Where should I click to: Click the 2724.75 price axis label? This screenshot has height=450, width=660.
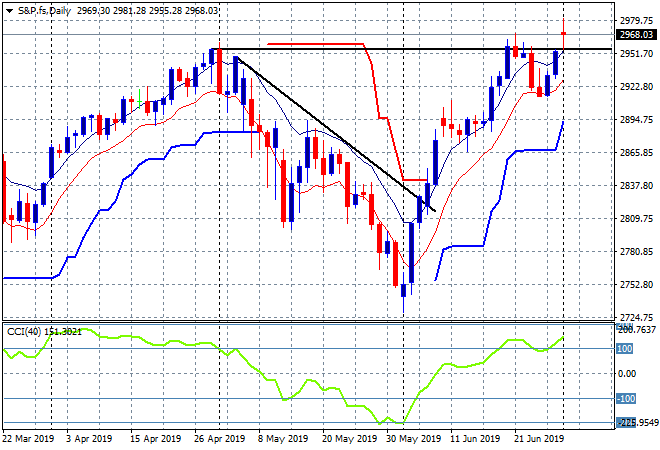636,317
